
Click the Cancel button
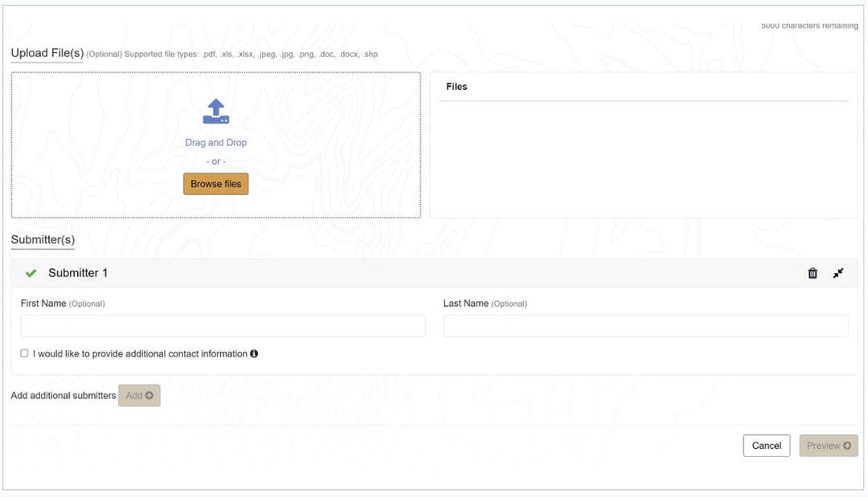click(x=766, y=446)
